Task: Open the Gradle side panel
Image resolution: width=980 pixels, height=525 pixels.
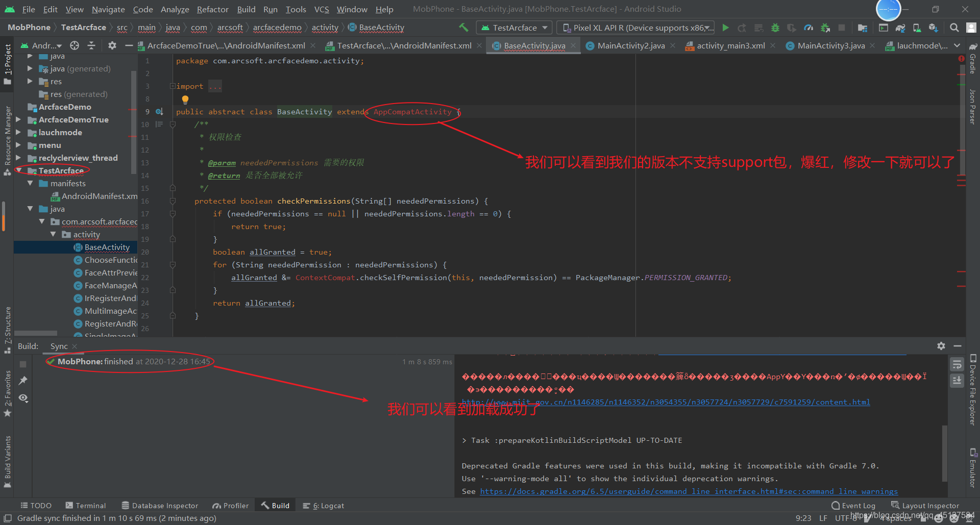Action: click(x=973, y=58)
